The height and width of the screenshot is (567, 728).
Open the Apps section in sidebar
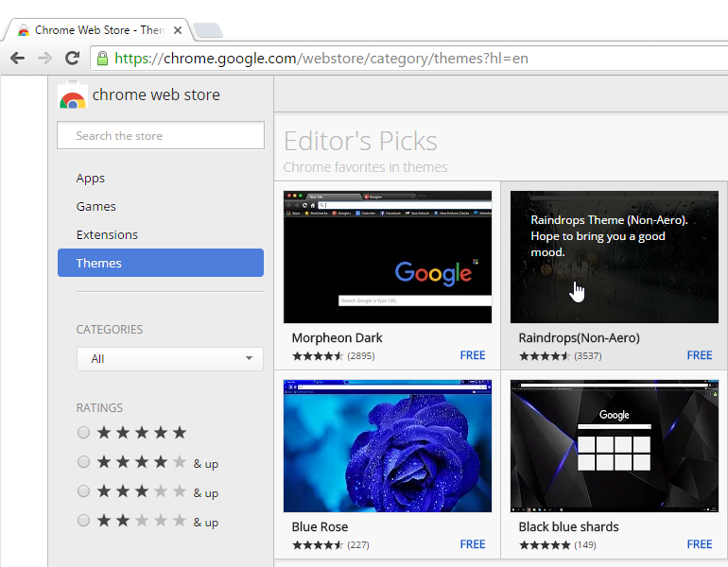[x=91, y=179]
